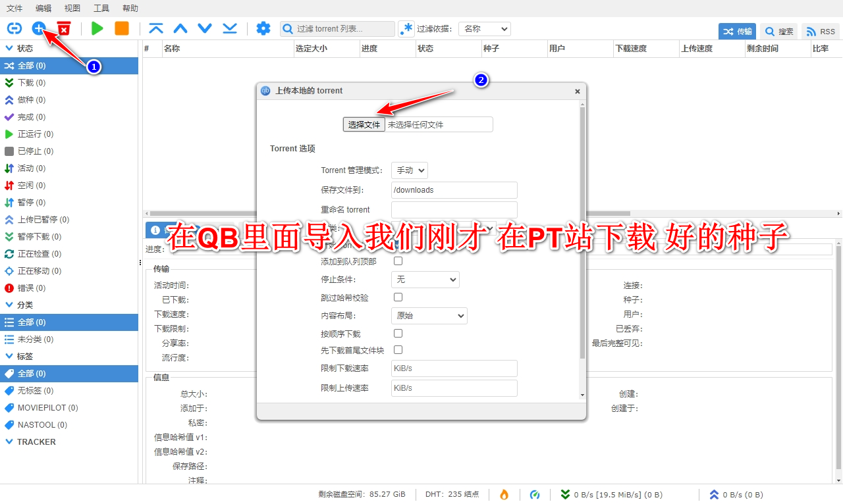Viewport: 843px width, 504px height.
Task: Open the 内容布局 dropdown showing 原始
Action: click(429, 315)
